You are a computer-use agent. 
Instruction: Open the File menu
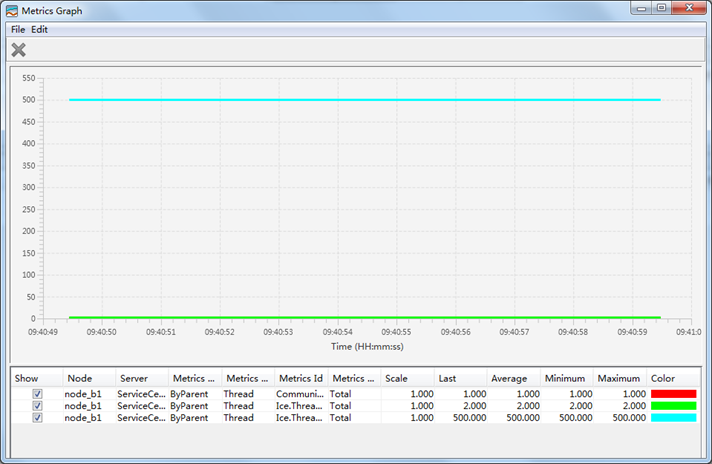tap(18, 30)
